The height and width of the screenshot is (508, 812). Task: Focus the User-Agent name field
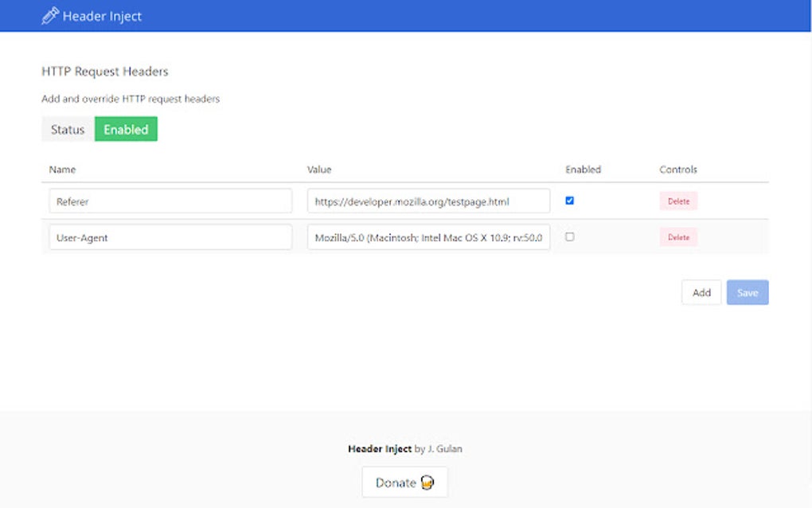coord(170,237)
